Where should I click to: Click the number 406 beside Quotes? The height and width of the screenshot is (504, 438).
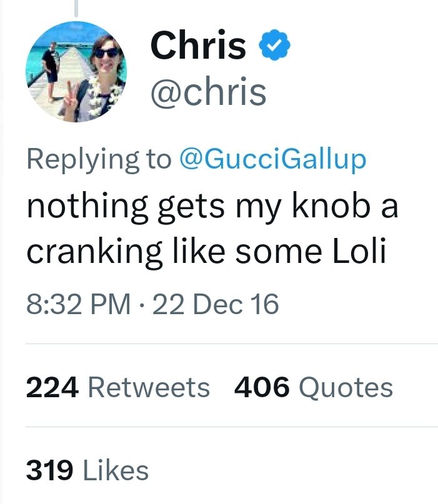click(x=261, y=387)
